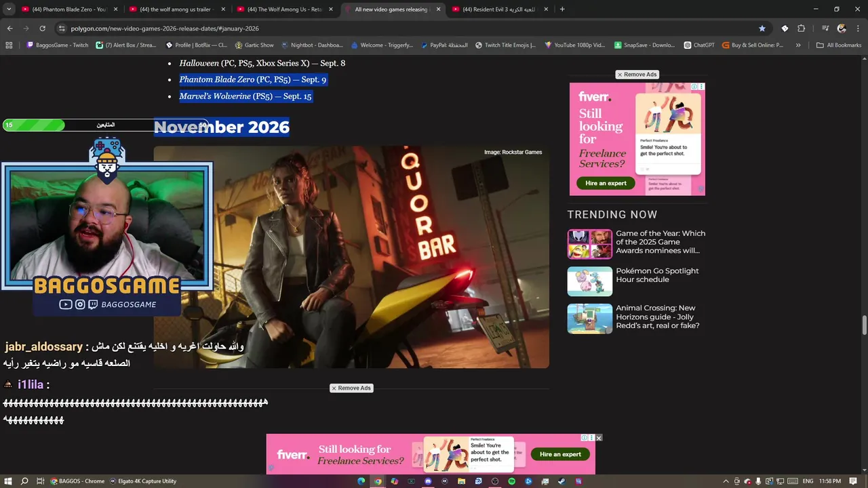Open the Gartic Show bookmark

254,45
